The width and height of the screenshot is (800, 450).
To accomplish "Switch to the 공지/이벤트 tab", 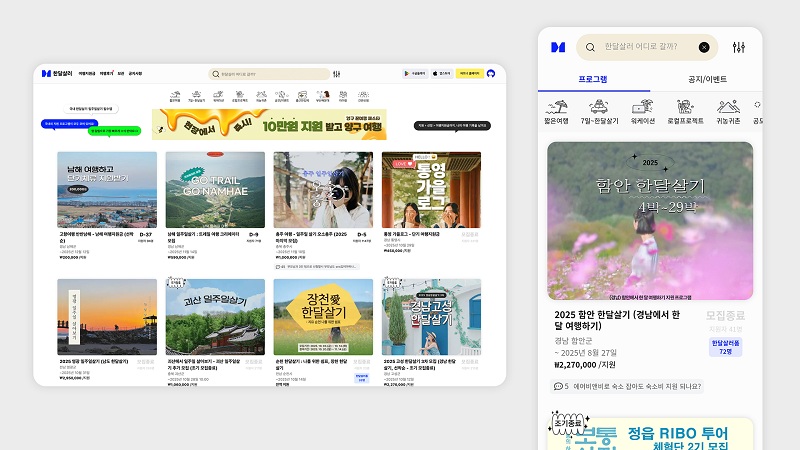I will click(x=707, y=79).
